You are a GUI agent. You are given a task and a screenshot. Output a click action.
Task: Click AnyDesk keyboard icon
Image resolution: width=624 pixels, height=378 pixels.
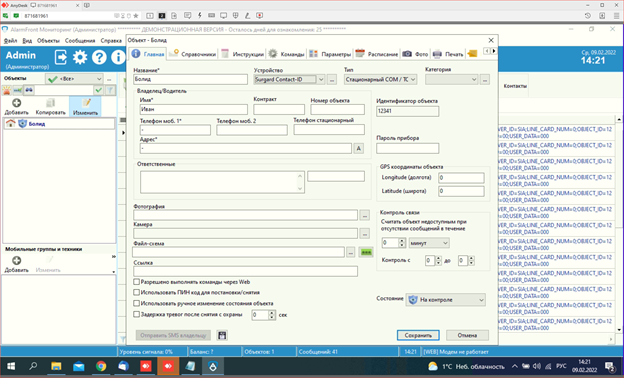[211, 16]
